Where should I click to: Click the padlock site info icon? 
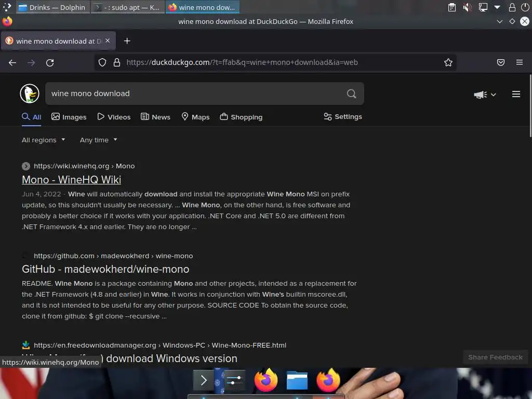point(117,62)
